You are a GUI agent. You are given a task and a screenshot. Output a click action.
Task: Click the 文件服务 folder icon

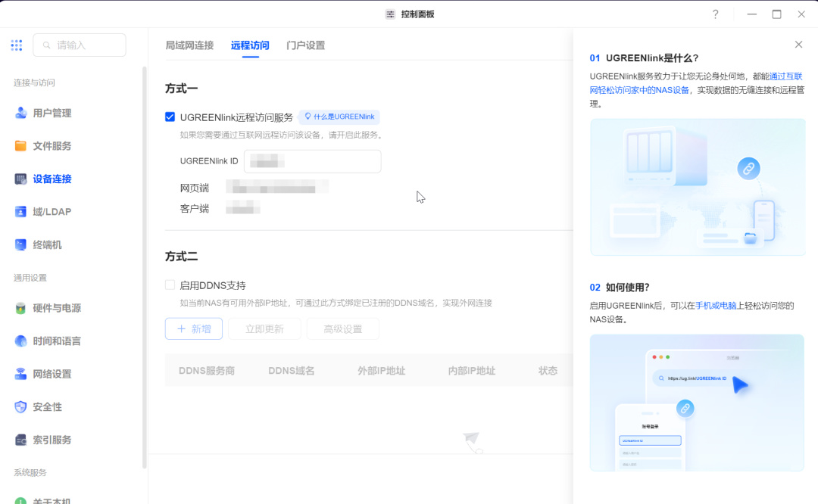[x=20, y=146]
